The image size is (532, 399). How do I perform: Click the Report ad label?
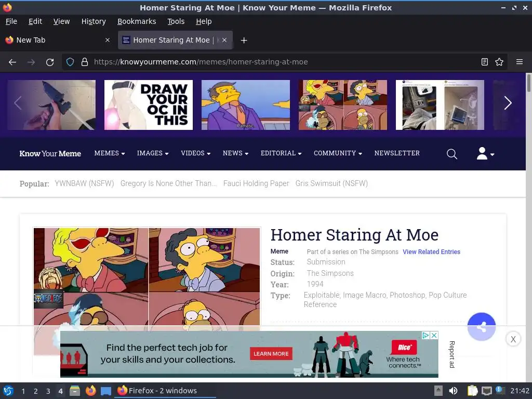(x=451, y=354)
